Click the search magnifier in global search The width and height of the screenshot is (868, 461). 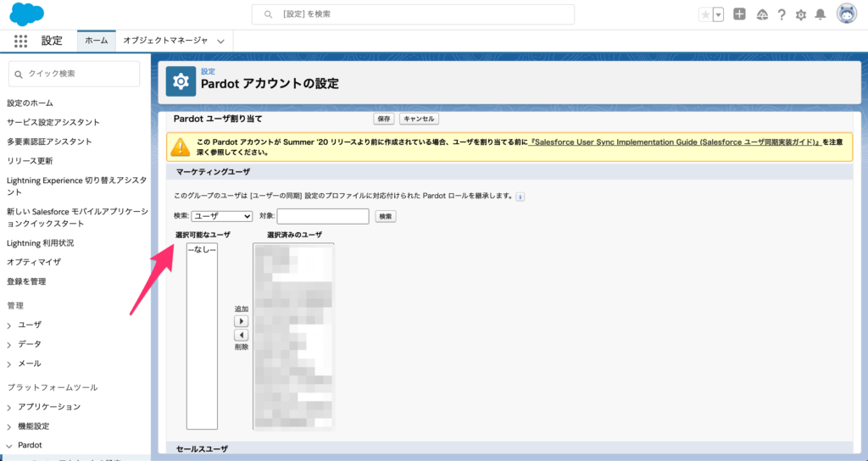click(x=268, y=14)
